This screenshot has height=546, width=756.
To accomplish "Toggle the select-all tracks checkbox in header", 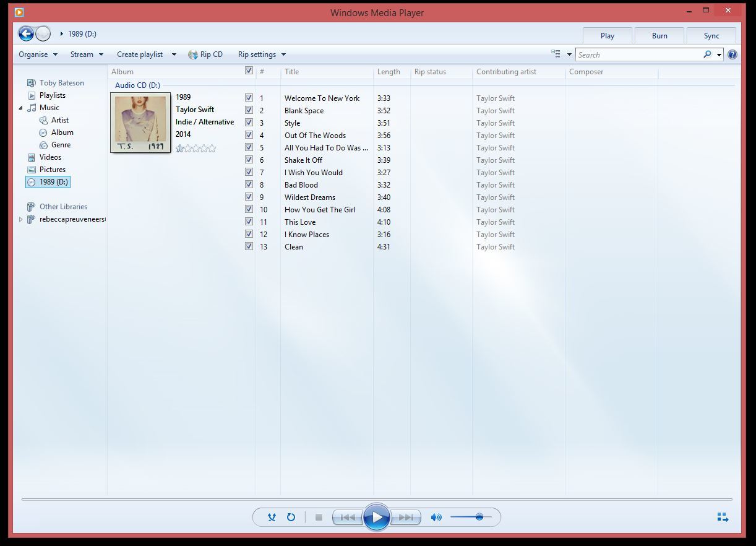I will click(x=249, y=71).
